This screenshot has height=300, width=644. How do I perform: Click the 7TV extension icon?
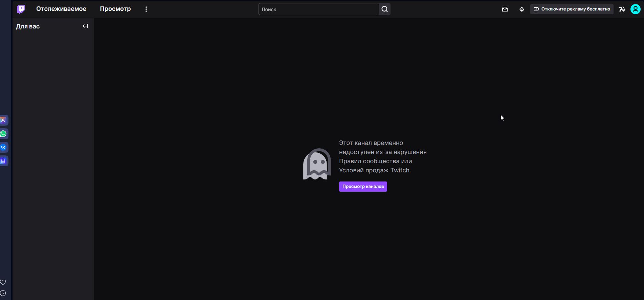[622, 9]
